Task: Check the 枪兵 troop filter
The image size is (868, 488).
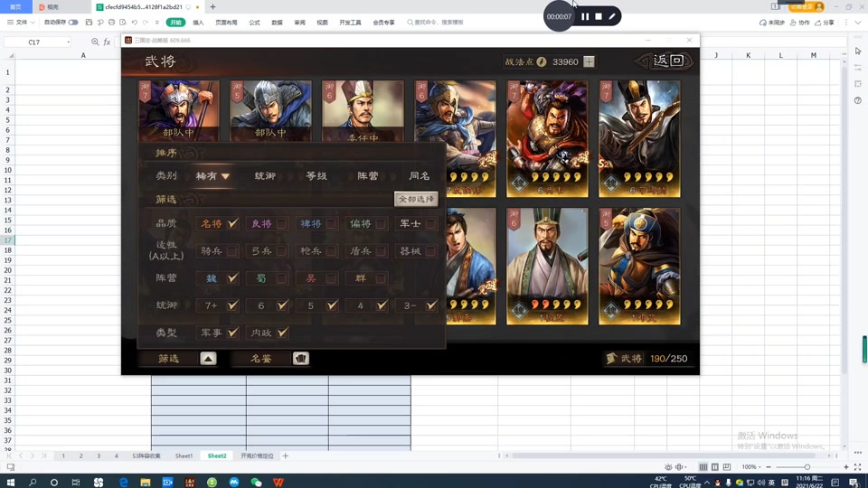Action: click(x=331, y=251)
